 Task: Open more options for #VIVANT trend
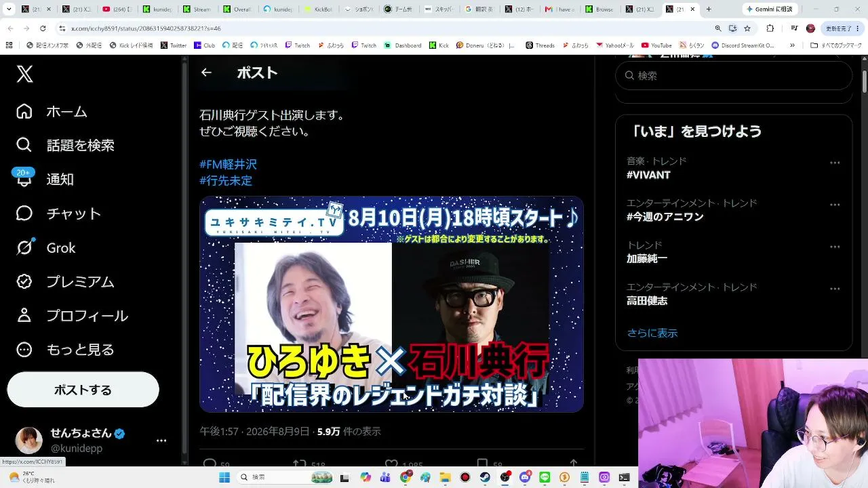pyautogui.click(x=835, y=163)
